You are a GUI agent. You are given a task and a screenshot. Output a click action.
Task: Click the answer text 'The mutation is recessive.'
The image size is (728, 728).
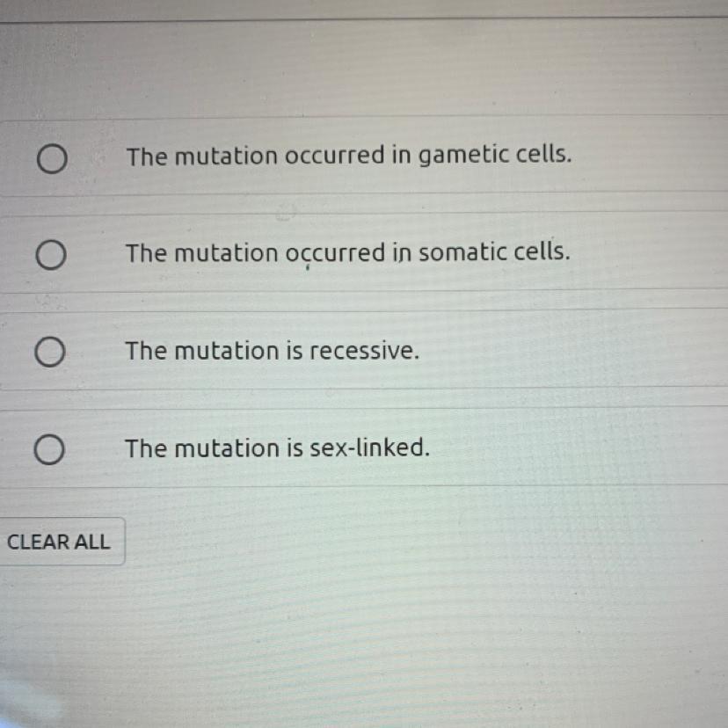pos(273,351)
